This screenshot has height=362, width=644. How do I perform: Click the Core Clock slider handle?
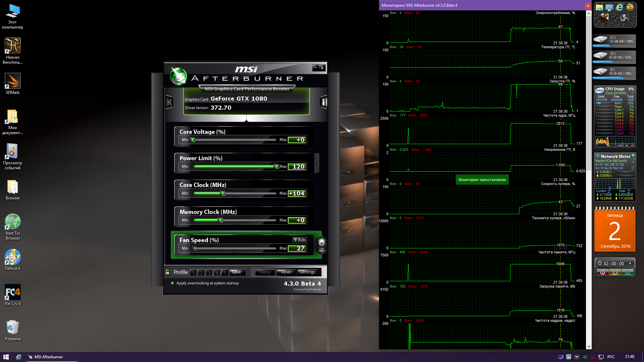pos(222,193)
